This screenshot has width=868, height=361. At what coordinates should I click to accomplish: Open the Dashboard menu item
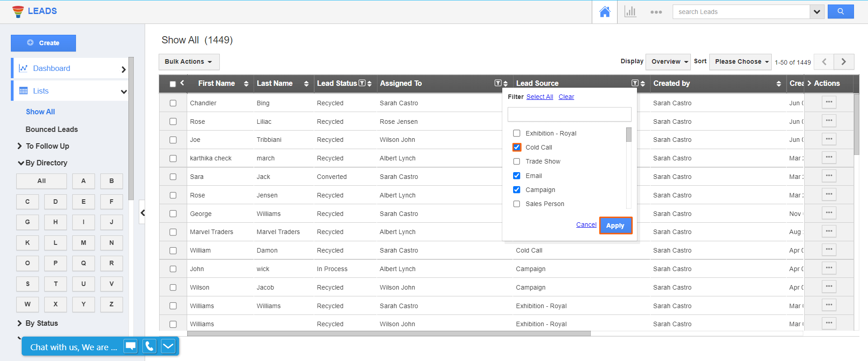[x=52, y=68]
